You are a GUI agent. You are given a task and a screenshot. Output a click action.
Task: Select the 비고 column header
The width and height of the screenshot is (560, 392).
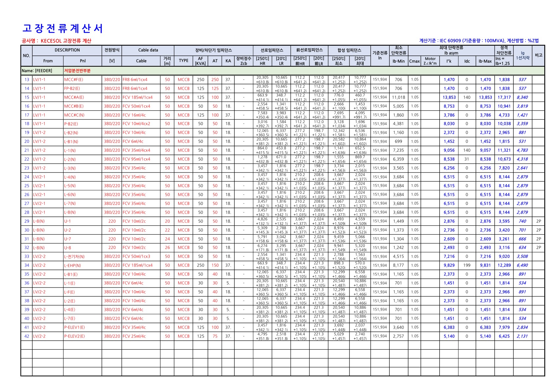538,56
